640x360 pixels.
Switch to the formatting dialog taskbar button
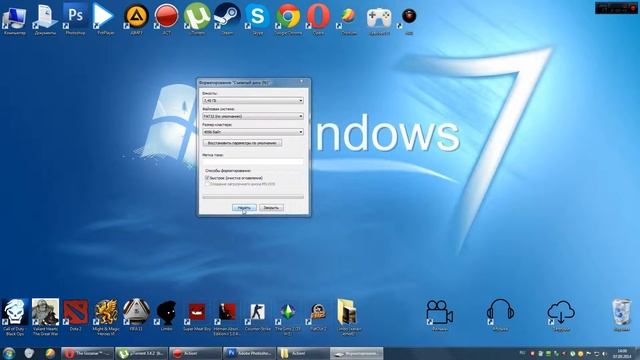[x=357, y=353]
